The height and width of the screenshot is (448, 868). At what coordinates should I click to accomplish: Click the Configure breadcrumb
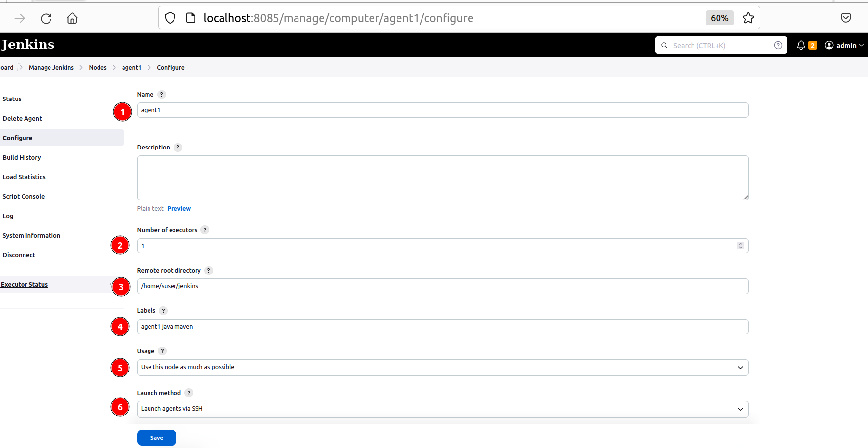[x=171, y=68]
